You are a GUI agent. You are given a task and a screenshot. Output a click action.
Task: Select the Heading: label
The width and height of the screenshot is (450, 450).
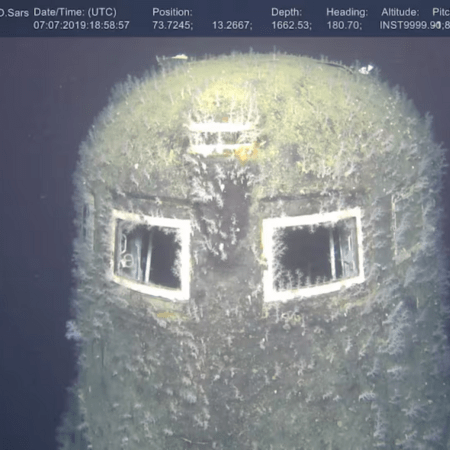coord(347,12)
